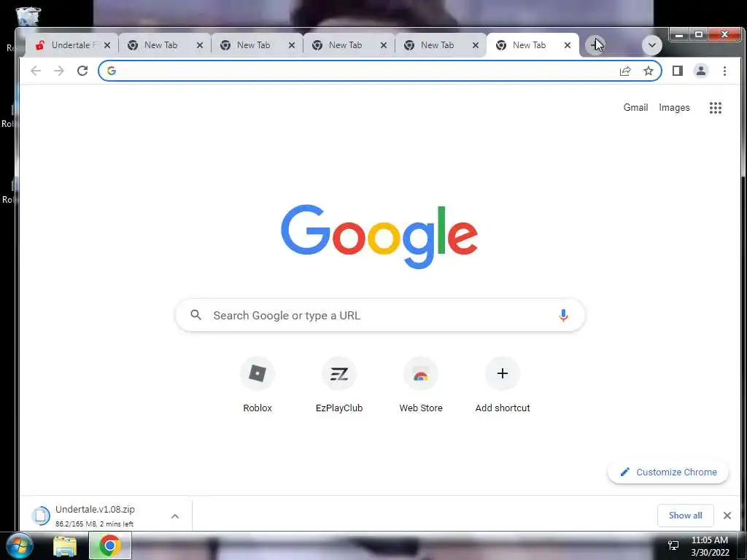This screenshot has width=747, height=560.
Task: Go back to previous page
Action: pos(36,71)
